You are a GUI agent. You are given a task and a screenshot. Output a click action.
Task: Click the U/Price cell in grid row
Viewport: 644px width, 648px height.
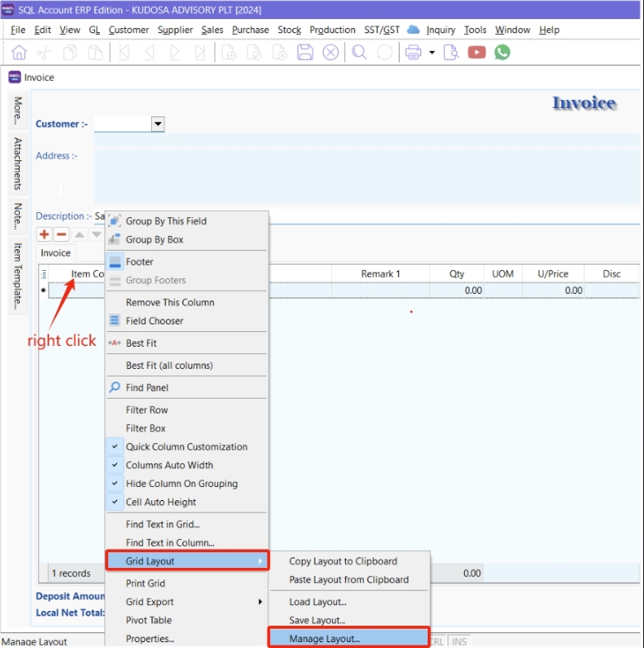pyautogui.click(x=555, y=291)
